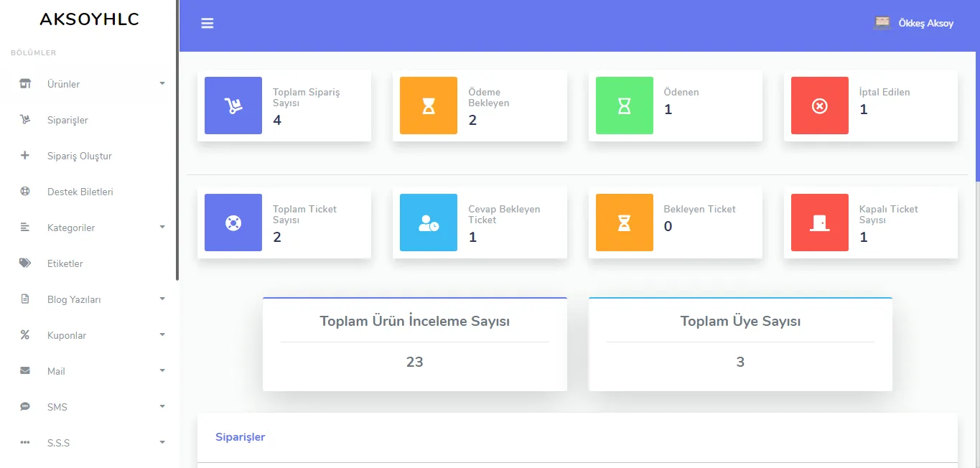Click the Kuponlar percent icon
This screenshot has height=468, width=980.
[x=25, y=335]
